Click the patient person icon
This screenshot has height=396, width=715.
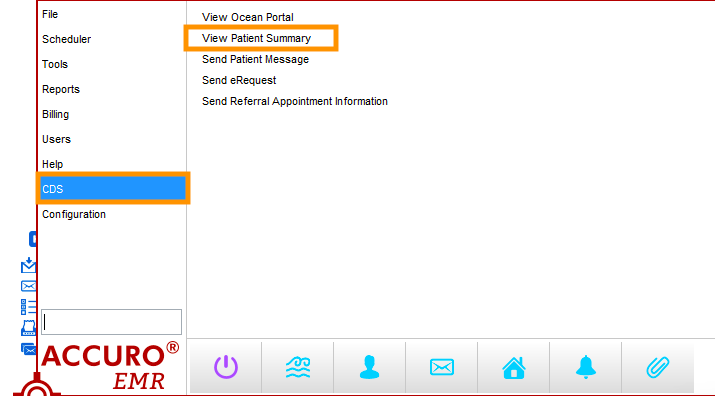[x=369, y=367]
